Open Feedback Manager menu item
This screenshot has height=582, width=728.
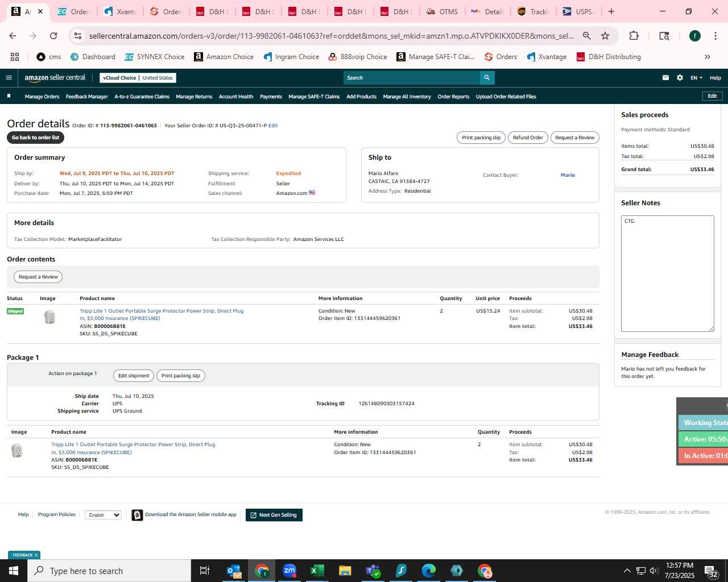[x=87, y=97]
